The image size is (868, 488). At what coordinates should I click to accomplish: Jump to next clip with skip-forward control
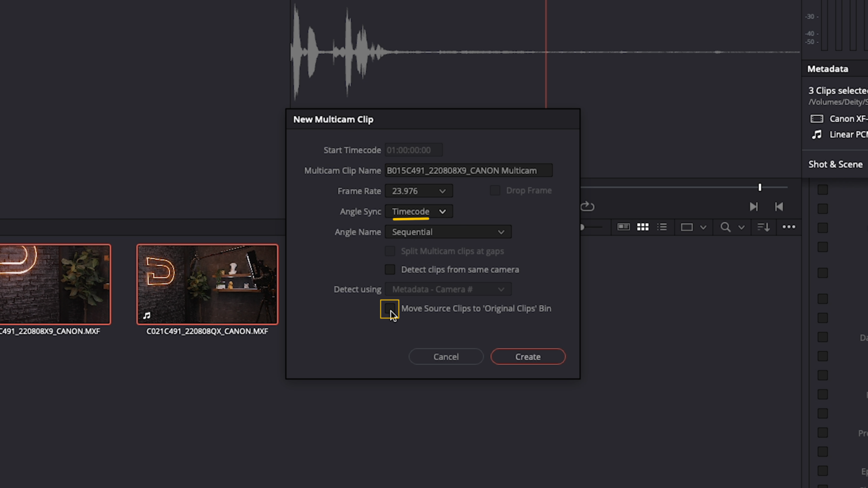[754, 207]
